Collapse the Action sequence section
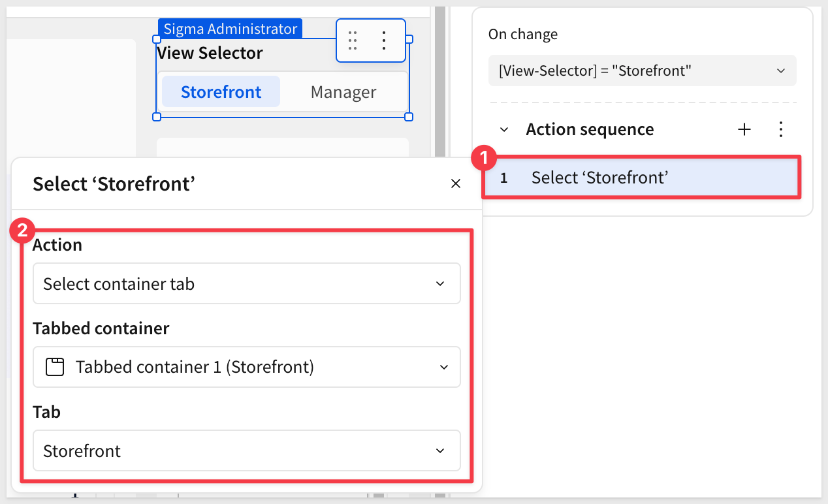 pos(504,129)
